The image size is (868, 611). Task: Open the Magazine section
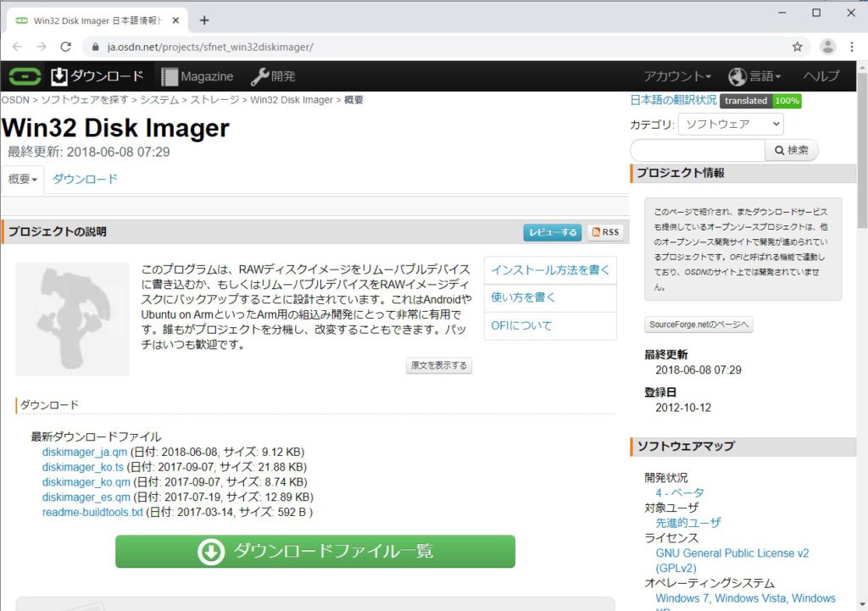tap(197, 76)
